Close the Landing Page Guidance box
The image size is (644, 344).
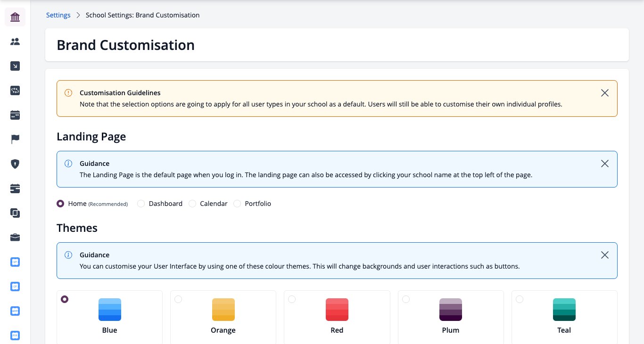pos(605,164)
